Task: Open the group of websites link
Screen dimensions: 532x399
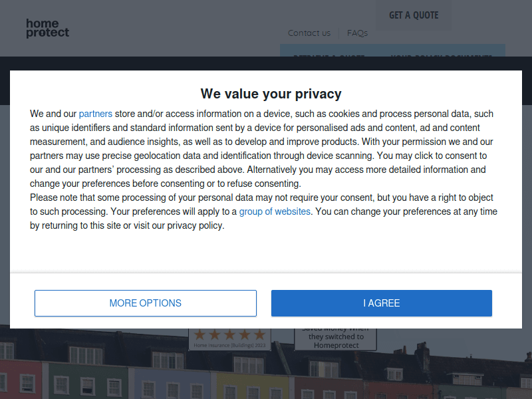Action: point(275,211)
